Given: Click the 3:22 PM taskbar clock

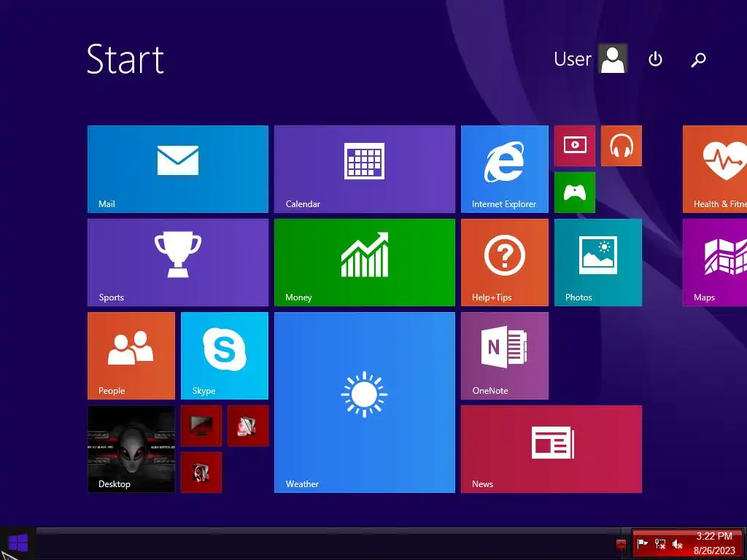Looking at the screenshot, I should click(x=713, y=536).
